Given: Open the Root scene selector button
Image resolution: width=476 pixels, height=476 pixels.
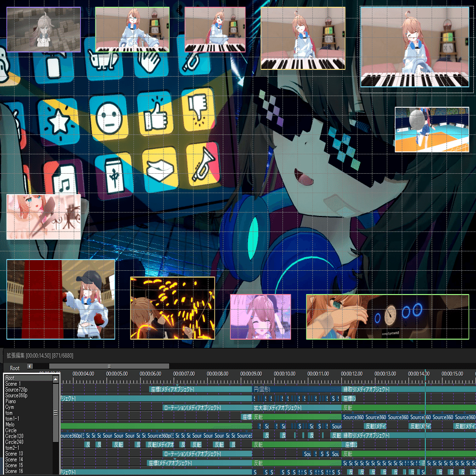Looking at the screenshot, I should click(x=15, y=368).
